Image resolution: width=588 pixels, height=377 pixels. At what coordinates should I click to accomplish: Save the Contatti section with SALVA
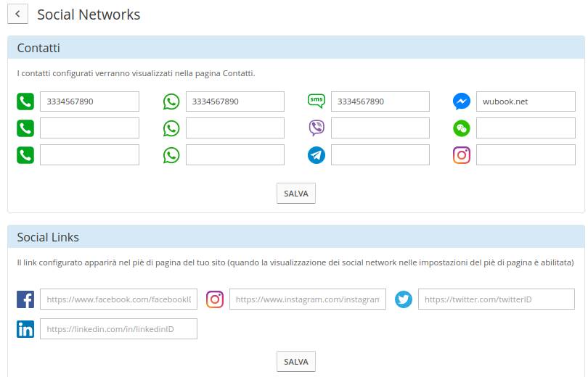click(x=296, y=193)
